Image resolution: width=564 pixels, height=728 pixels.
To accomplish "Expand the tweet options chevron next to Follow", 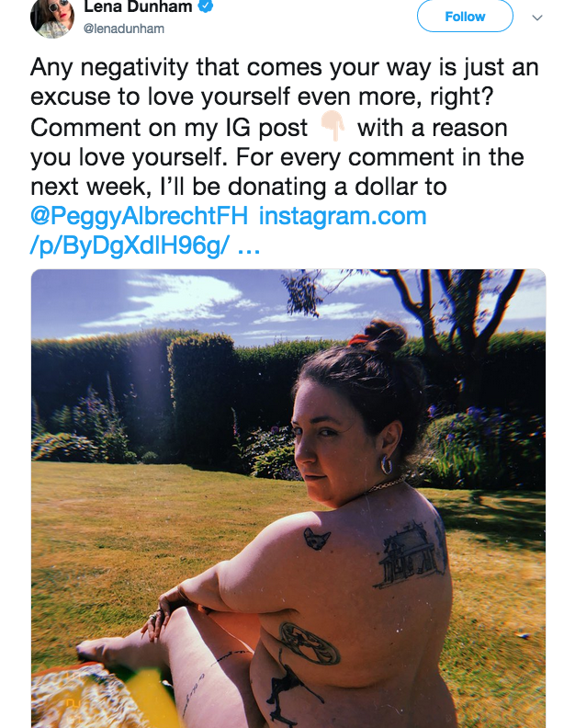I will (537, 17).
